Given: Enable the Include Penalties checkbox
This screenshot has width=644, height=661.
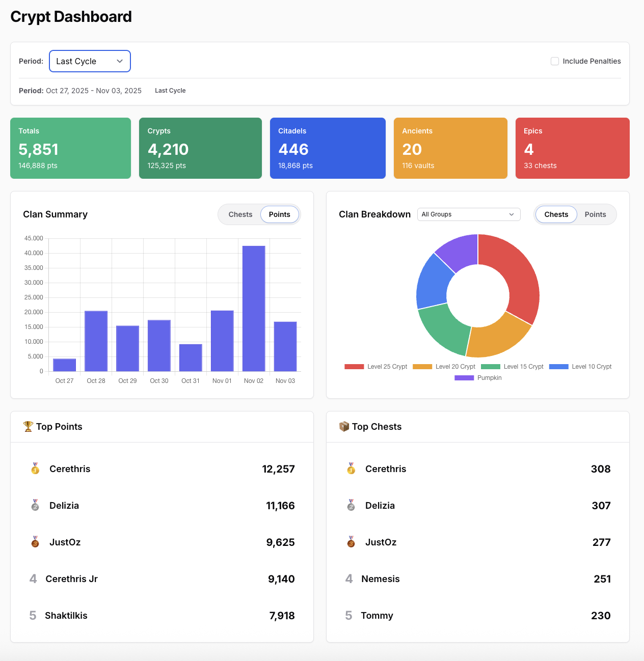Looking at the screenshot, I should pyautogui.click(x=554, y=61).
